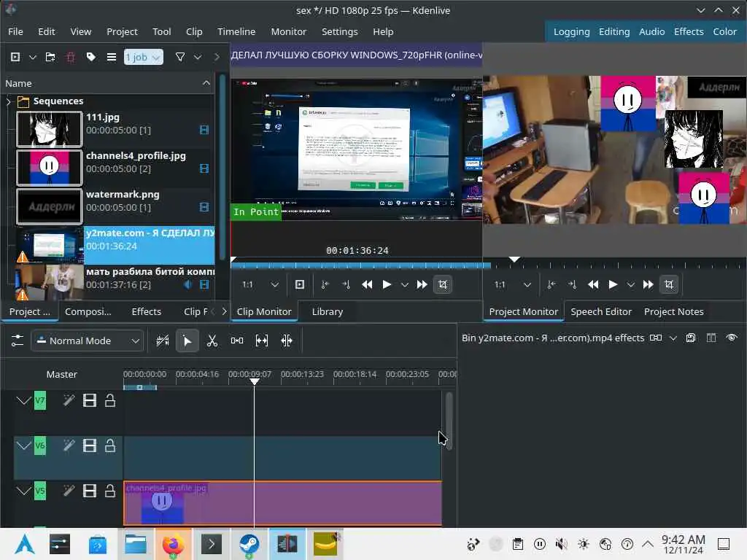Click the Create Folder icon in bin
The width and height of the screenshot is (747, 560).
tap(50, 57)
